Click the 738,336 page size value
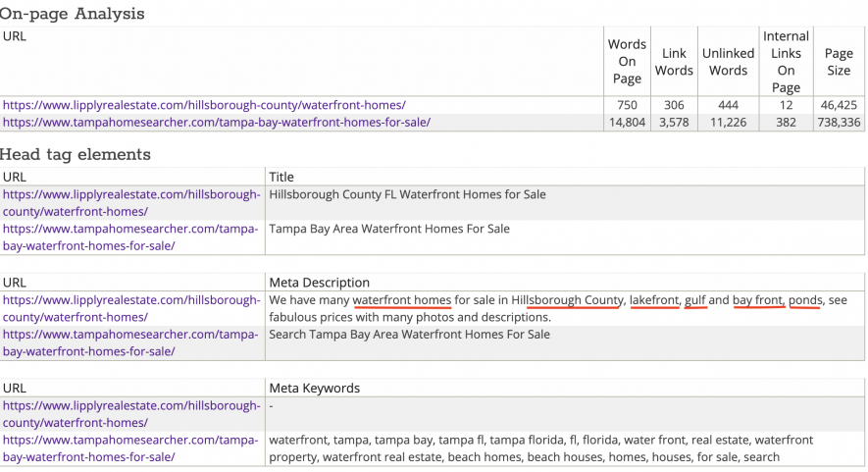This screenshot has width=868, height=472. coord(839,122)
